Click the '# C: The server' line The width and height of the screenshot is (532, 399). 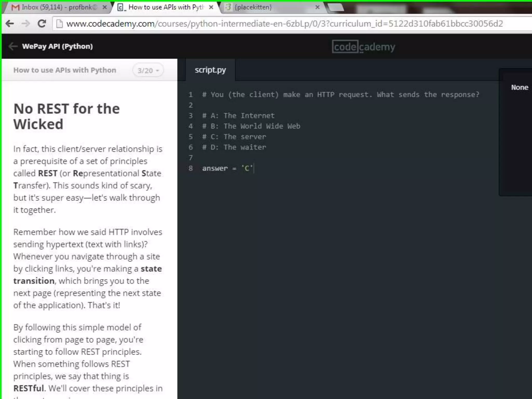(x=234, y=137)
